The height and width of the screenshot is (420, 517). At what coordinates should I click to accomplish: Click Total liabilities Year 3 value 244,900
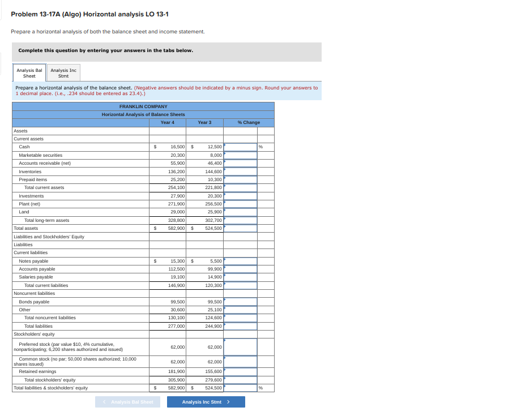[213, 326]
